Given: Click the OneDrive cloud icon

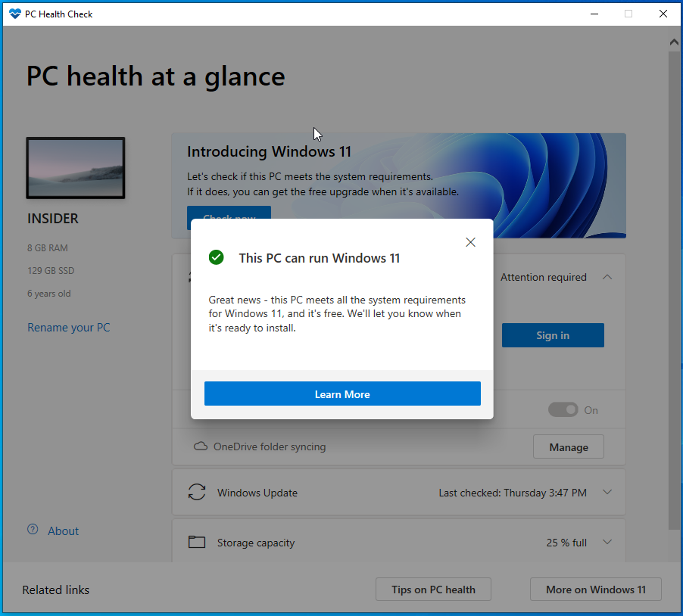Looking at the screenshot, I should (201, 446).
